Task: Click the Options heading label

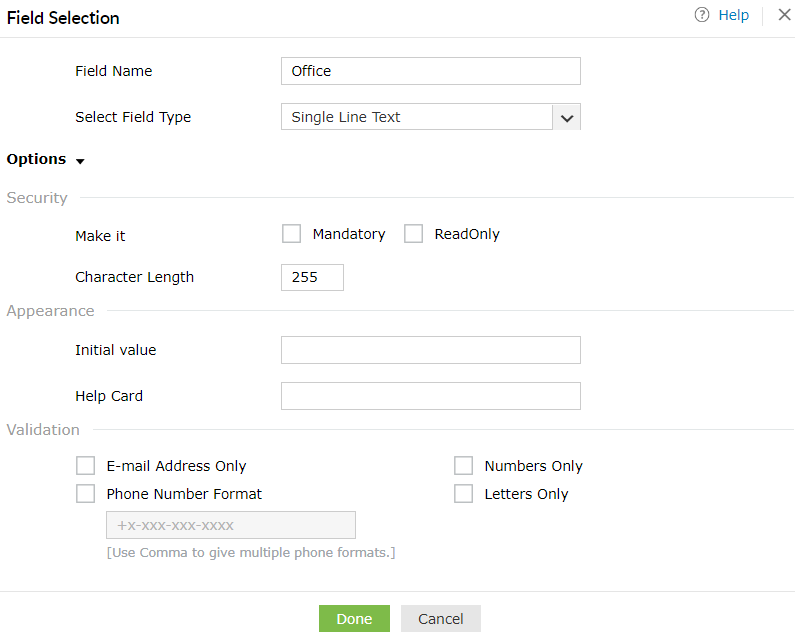Action: [36, 159]
